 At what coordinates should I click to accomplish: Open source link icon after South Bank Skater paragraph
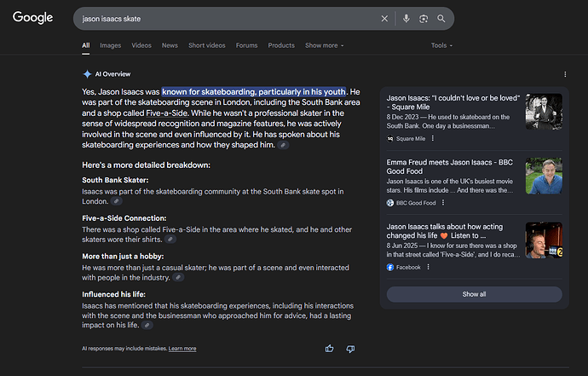pos(116,201)
